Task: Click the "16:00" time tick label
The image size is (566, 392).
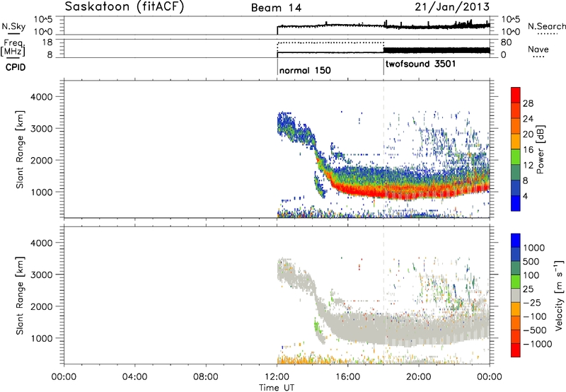Action: pos(347,377)
